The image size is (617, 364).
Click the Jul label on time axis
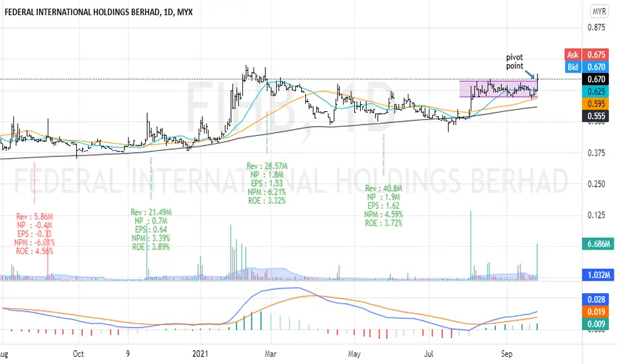pos(428,354)
